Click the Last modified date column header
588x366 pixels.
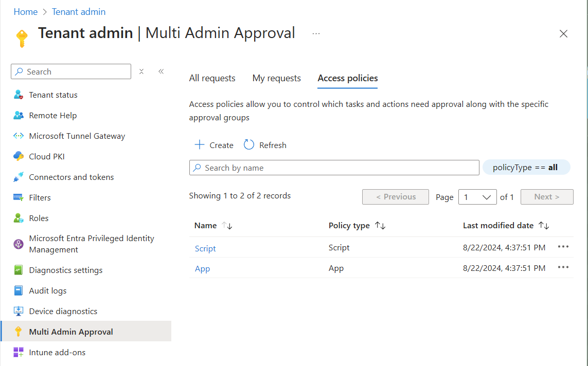(498, 226)
